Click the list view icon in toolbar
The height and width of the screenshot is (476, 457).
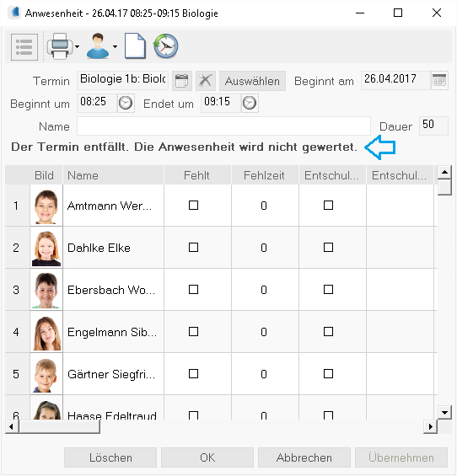(24, 47)
